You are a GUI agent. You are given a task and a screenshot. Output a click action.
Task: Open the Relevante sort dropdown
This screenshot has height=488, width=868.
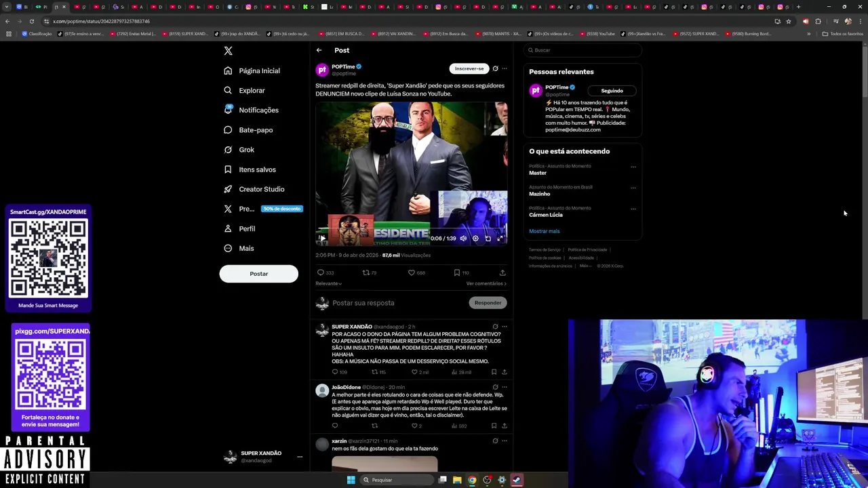tap(328, 283)
